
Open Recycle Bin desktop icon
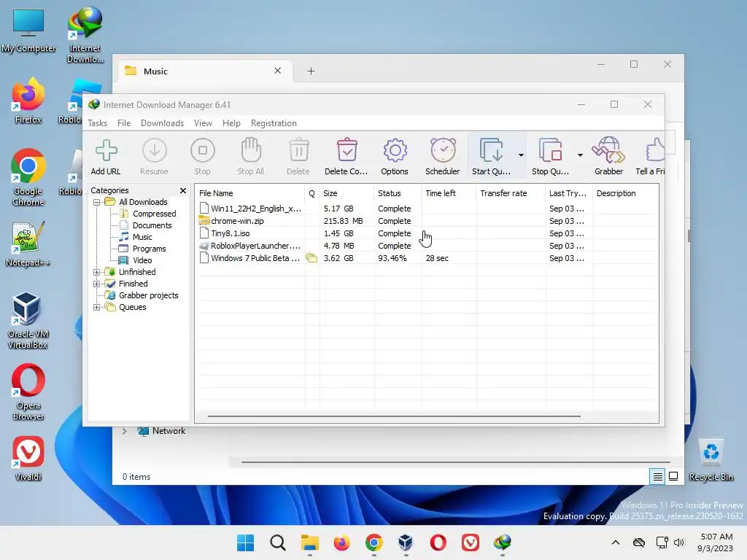[711, 461]
